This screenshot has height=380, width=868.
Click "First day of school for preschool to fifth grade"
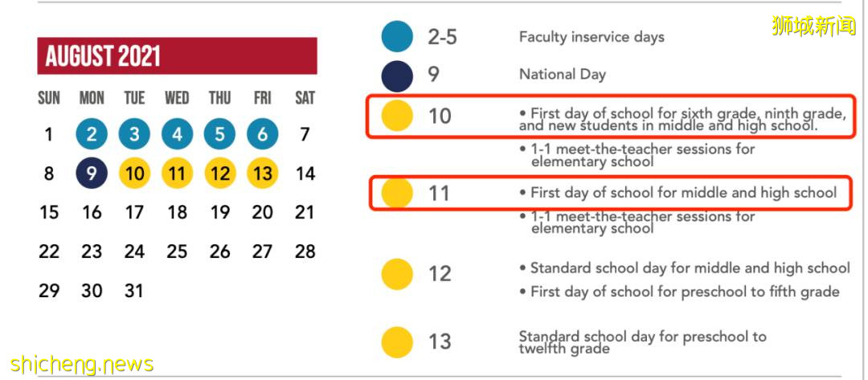pos(685,292)
